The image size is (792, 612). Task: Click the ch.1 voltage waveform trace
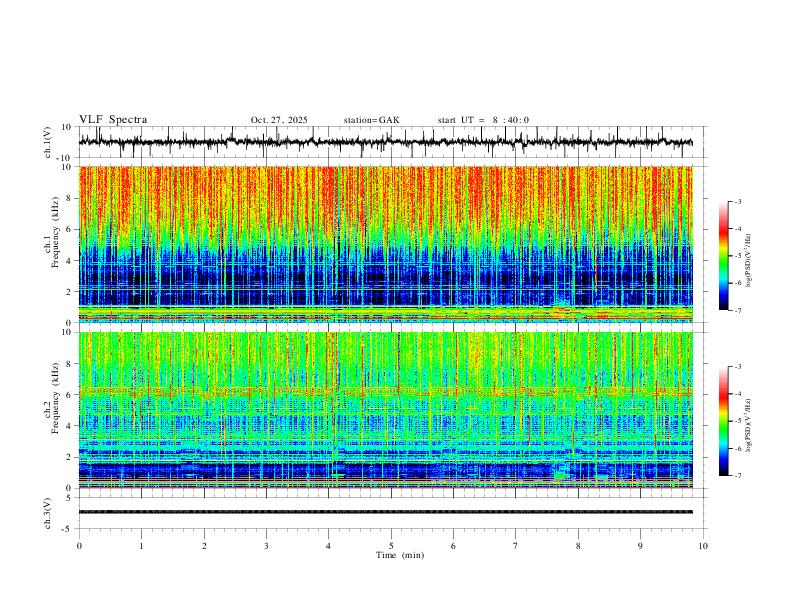click(x=385, y=142)
